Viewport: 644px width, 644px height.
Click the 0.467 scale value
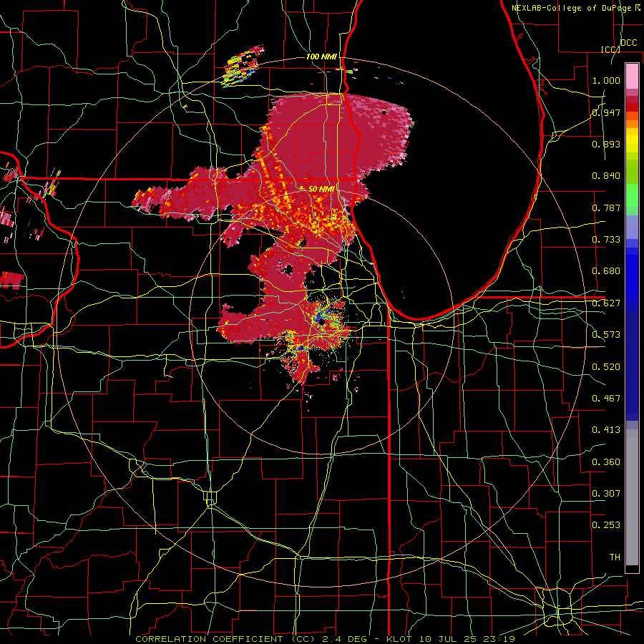[606, 399]
